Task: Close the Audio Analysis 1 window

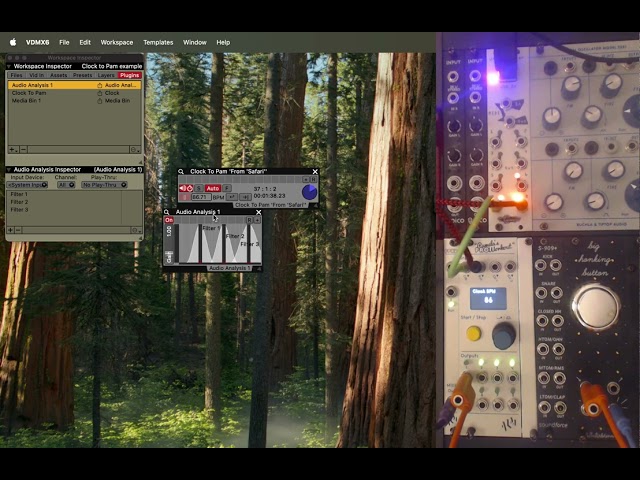Action: tap(258, 212)
